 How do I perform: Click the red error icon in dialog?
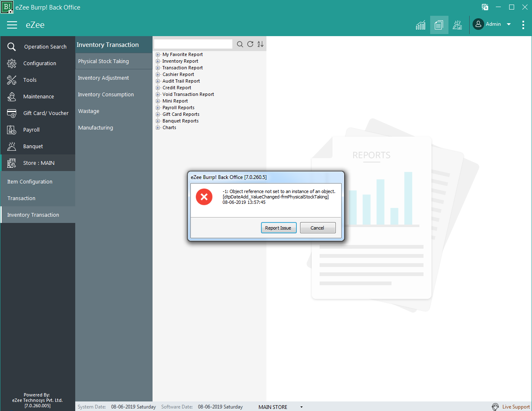(x=204, y=197)
